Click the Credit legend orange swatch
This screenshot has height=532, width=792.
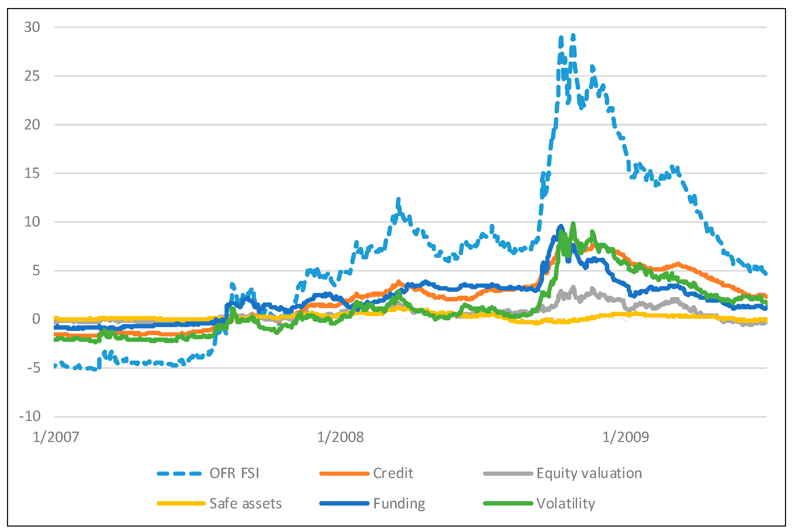(x=344, y=473)
